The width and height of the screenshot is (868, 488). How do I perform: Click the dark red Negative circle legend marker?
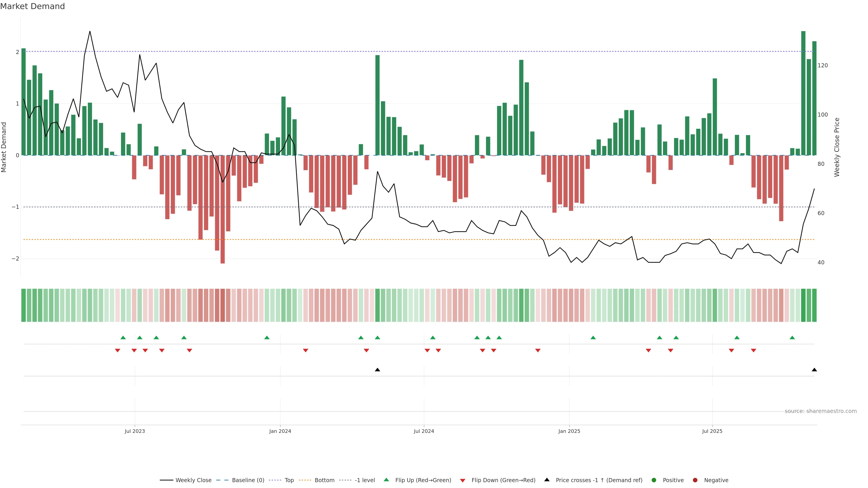(695, 480)
